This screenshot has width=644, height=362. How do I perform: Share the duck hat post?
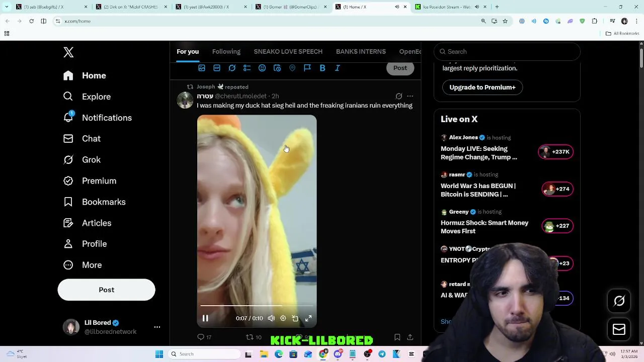pyautogui.click(x=410, y=337)
